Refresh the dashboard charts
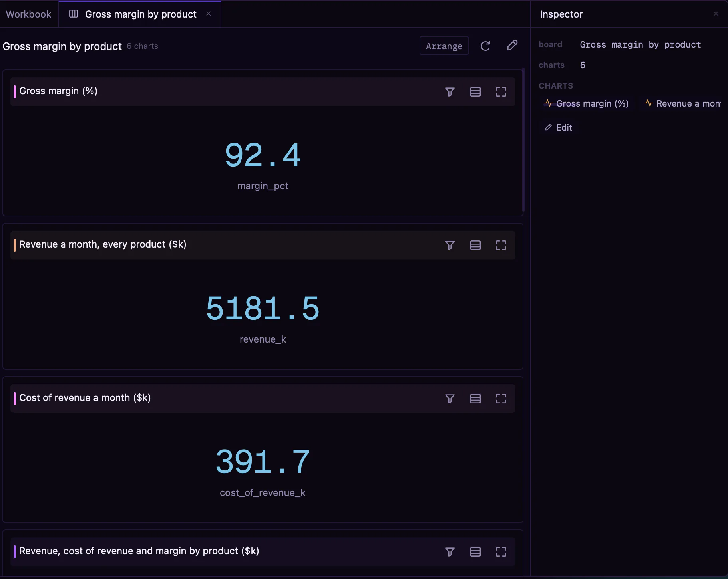 [x=485, y=46]
